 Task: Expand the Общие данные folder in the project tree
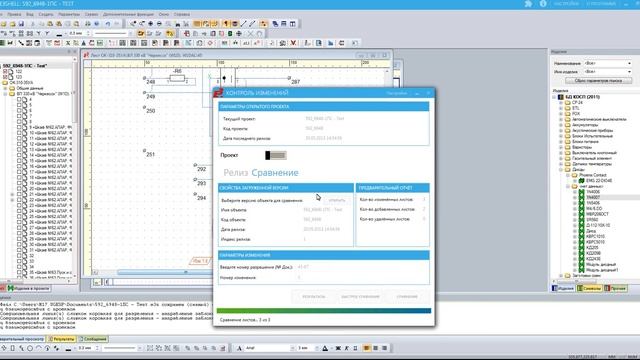(5, 88)
